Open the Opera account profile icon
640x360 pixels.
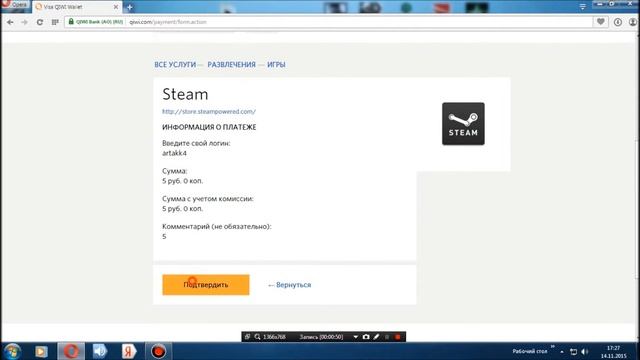pyautogui.click(x=633, y=22)
